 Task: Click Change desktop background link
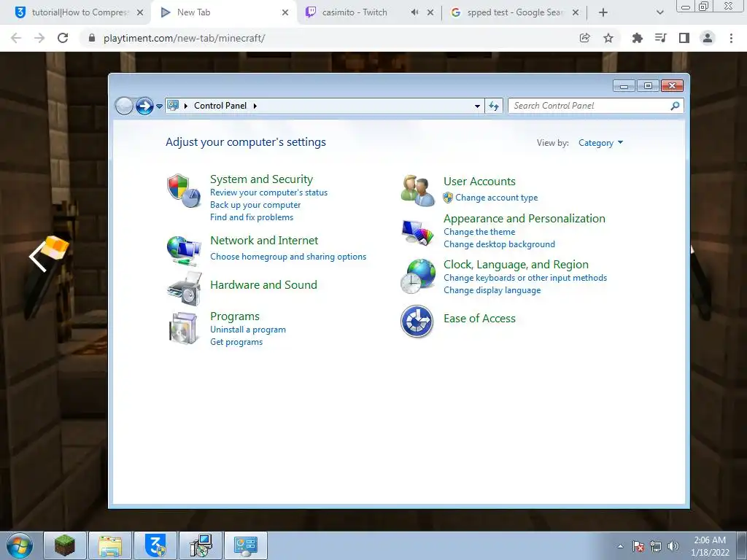click(499, 244)
